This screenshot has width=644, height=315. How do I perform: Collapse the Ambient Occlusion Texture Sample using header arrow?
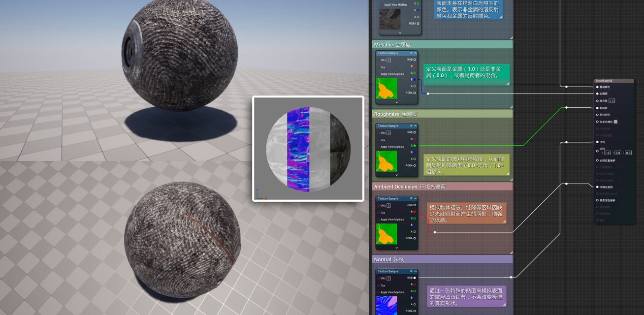[x=416, y=198]
